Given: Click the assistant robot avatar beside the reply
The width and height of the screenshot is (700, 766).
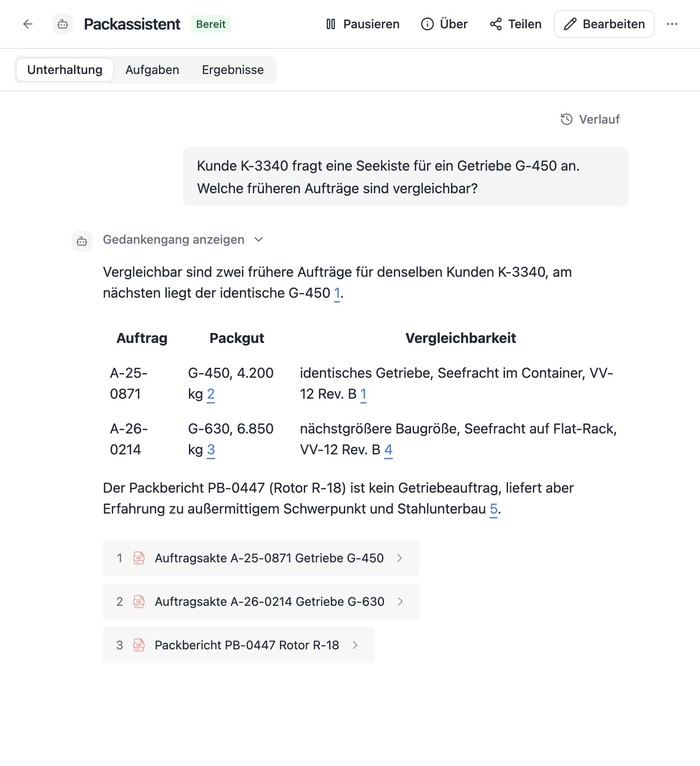Looking at the screenshot, I should [82, 241].
